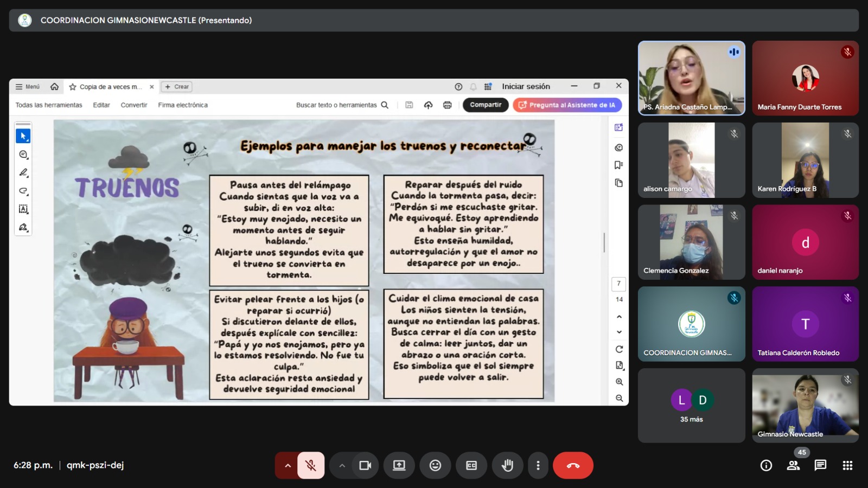Open the bookmarks panel icon
Viewport: 868px width, 488px height.
tap(618, 165)
